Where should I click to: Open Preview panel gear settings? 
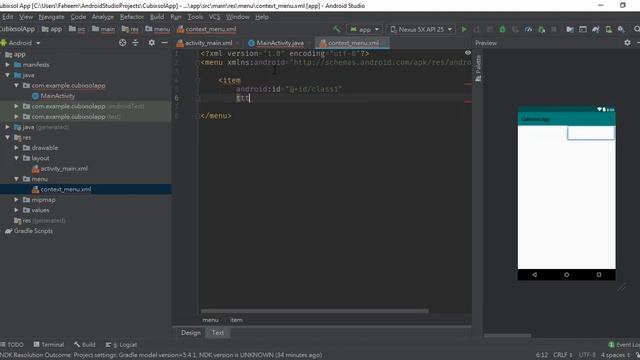[627, 42]
